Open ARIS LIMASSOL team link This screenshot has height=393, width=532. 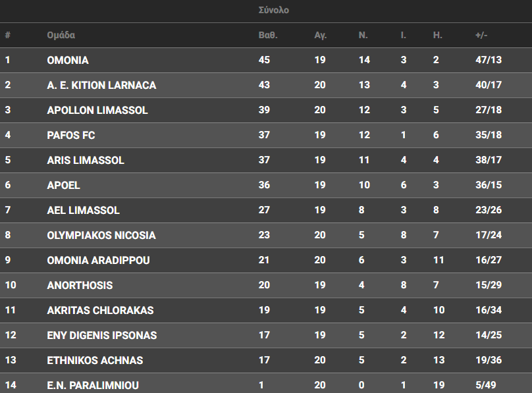click(86, 160)
